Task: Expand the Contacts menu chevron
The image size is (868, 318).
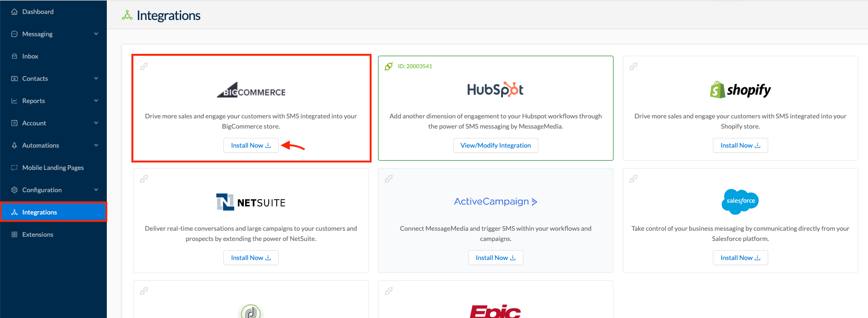Action: click(96, 78)
